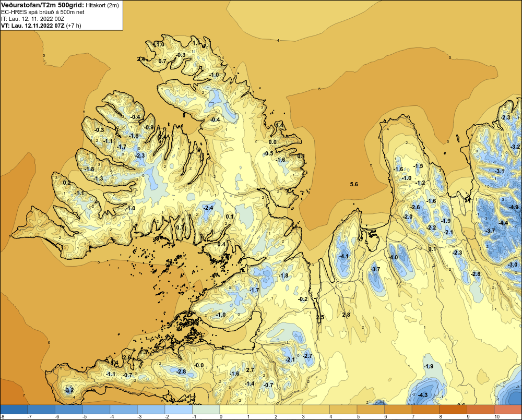Click the -0.2 temperature label
The image size is (522, 420).
303,299
